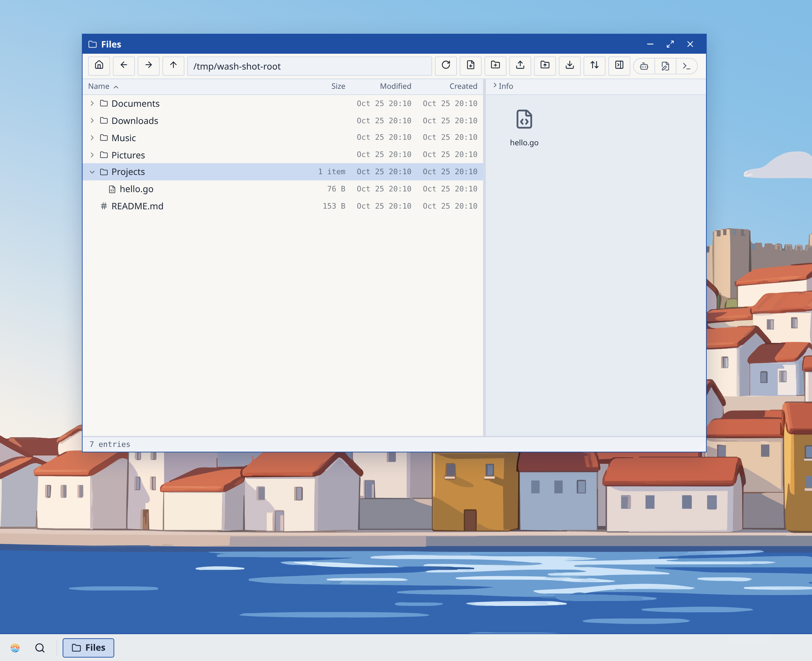The height and width of the screenshot is (661, 812).
Task: Expand the Pictures folder chevron
Action: (92, 155)
